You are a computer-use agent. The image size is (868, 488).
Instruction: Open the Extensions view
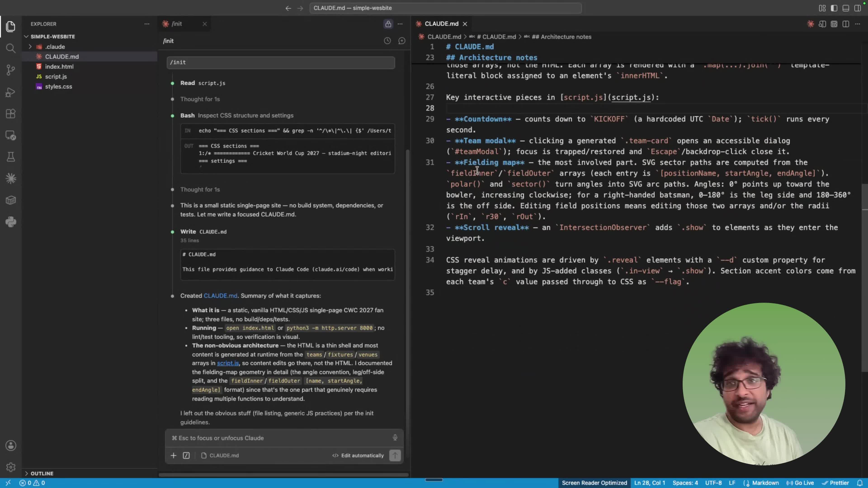point(11,114)
